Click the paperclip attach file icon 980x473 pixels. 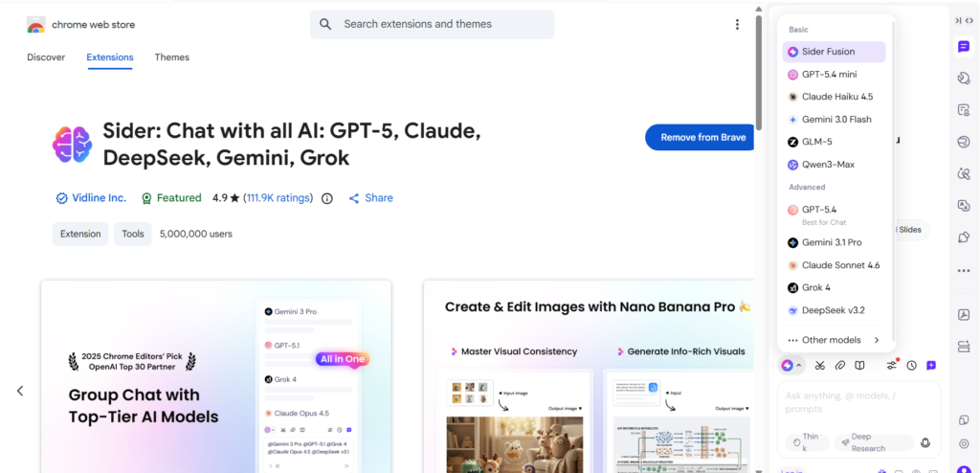pos(840,365)
